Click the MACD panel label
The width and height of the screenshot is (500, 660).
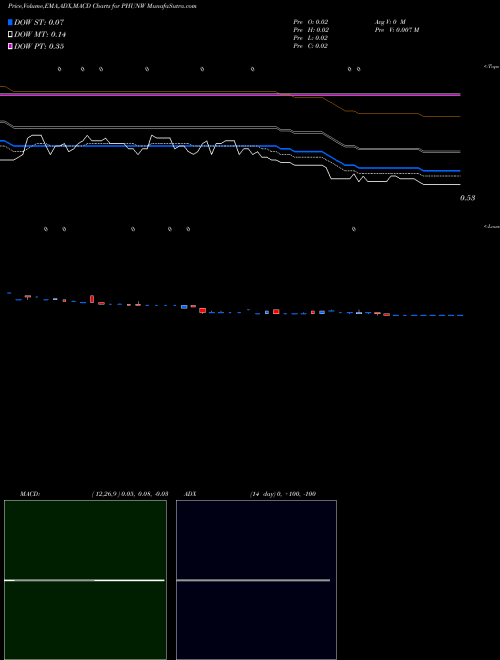point(30,494)
